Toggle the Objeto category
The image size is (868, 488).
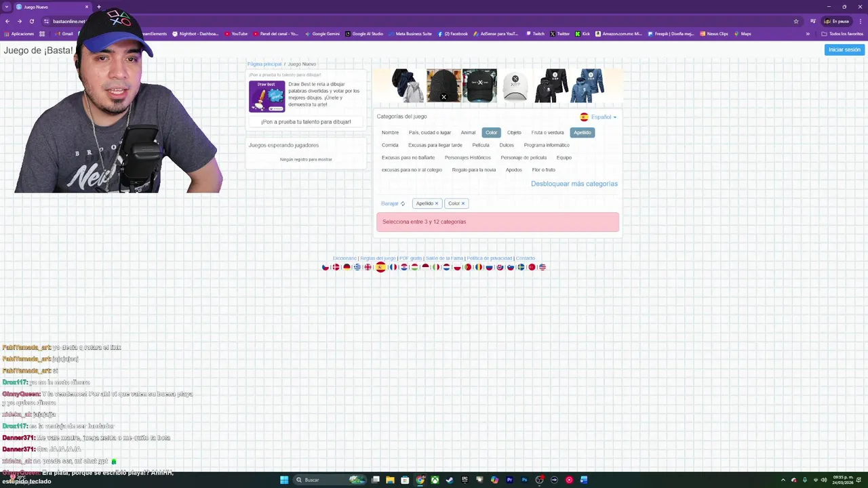(x=514, y=133)
